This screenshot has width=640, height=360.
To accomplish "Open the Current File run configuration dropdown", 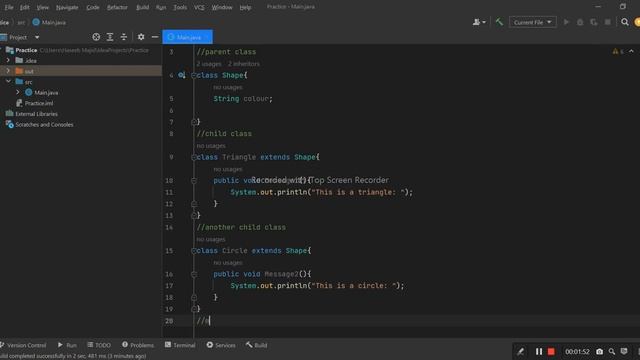I will (533, 22).
